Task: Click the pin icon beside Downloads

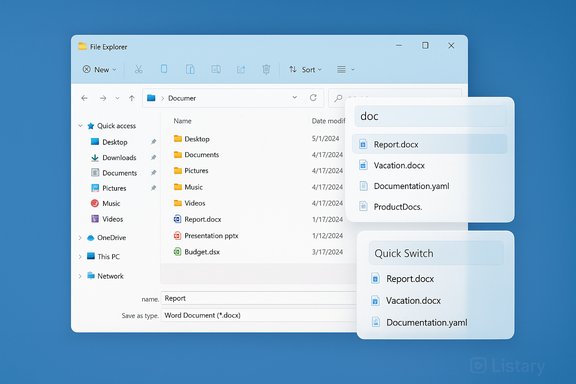Action: click(154, 157)
